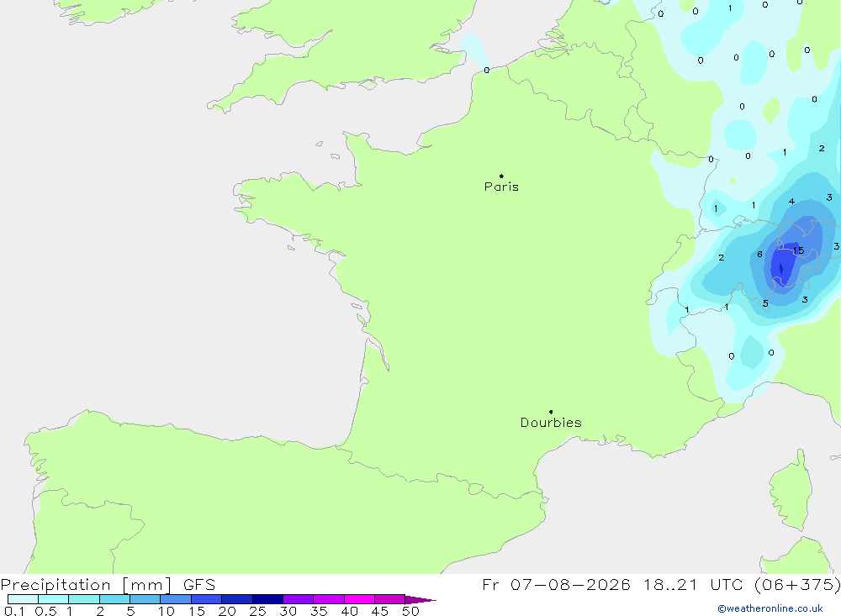This screenshot has height=616, width=841.
Task: Pick the 25–30 mm navy legend swatch
Action: 267,599
